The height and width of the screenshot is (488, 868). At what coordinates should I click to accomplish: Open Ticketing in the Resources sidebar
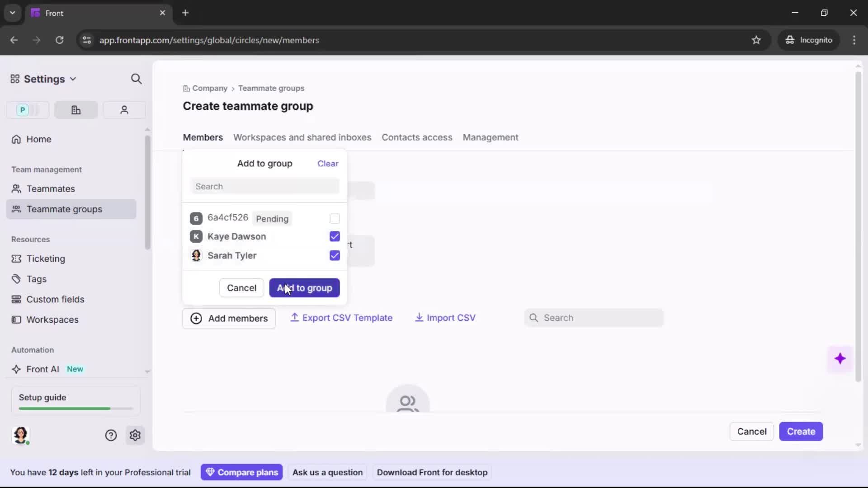[45, 259]
